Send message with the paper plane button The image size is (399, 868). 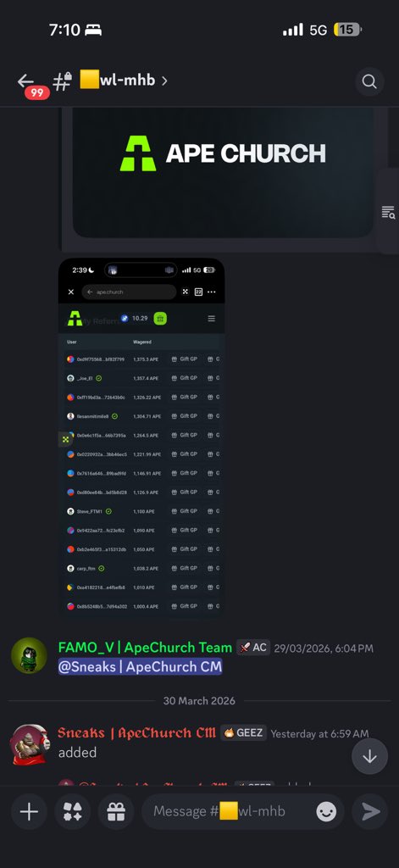(371, 811)
